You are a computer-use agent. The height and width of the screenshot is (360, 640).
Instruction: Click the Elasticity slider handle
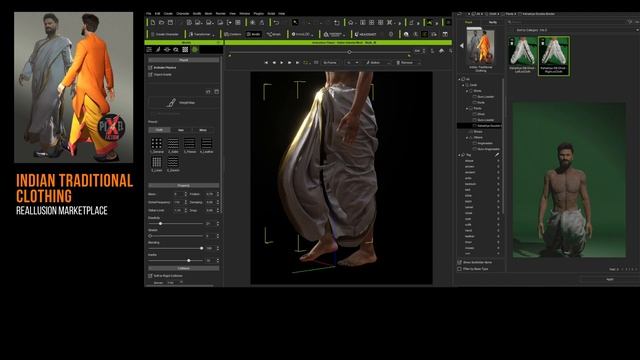pyautogui.click(x=160, y=224)
